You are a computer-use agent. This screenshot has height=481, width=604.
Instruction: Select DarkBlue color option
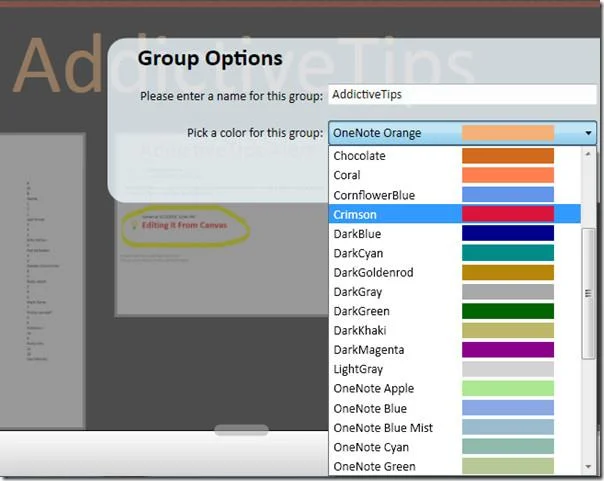[x=455, y=233]
